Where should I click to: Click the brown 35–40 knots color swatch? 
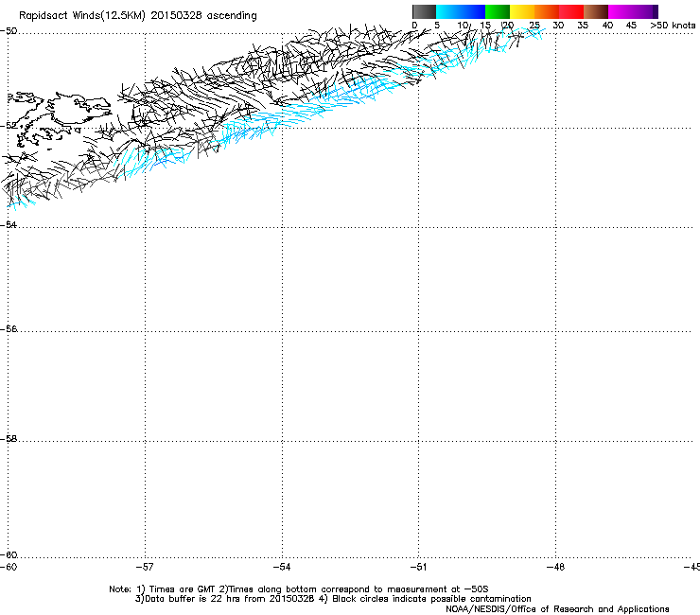[596, 11]
